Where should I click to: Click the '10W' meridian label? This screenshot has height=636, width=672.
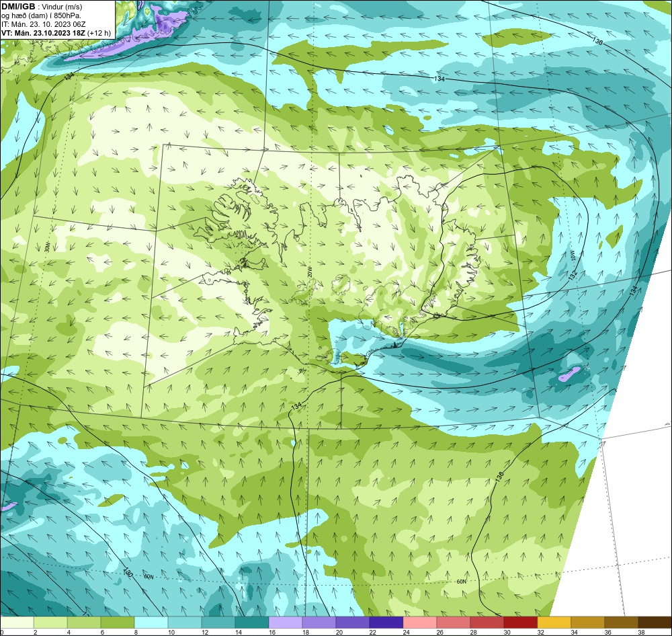coord(572,255)
